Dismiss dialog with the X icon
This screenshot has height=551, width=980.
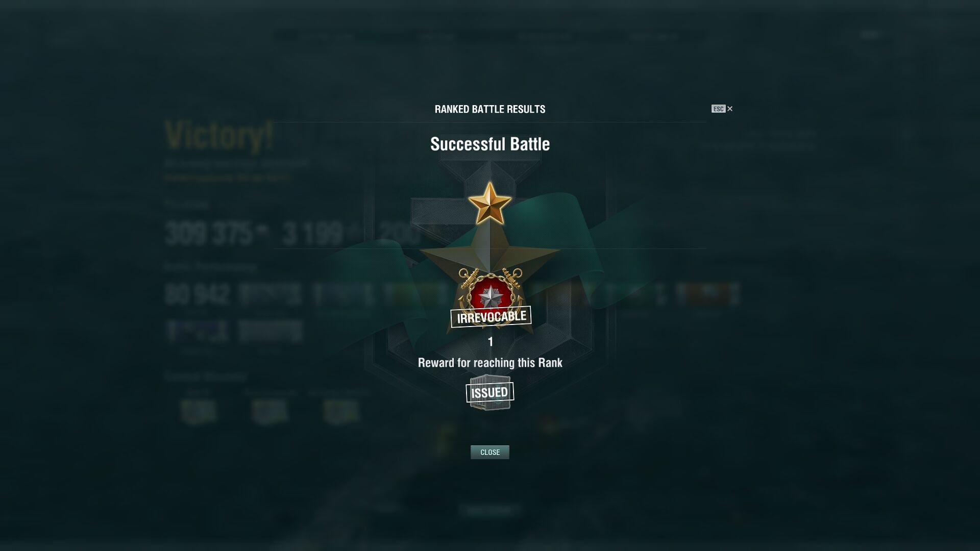tap(730, 109)
